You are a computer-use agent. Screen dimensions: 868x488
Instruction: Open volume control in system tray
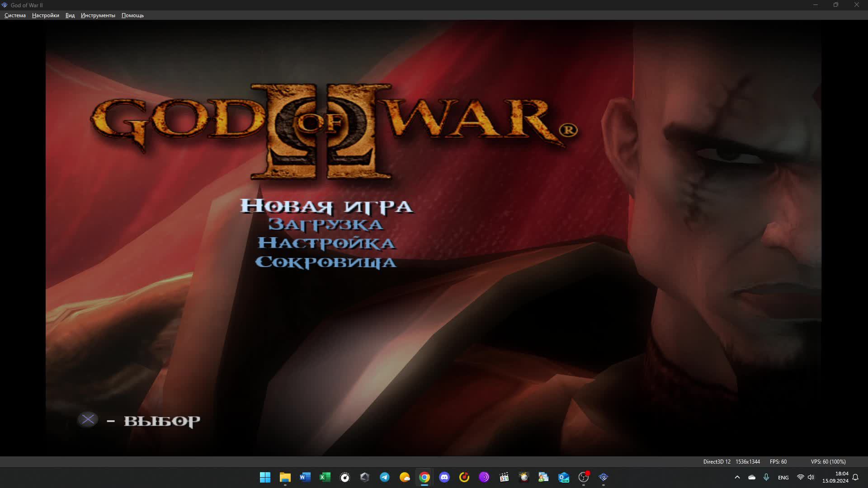811,477
